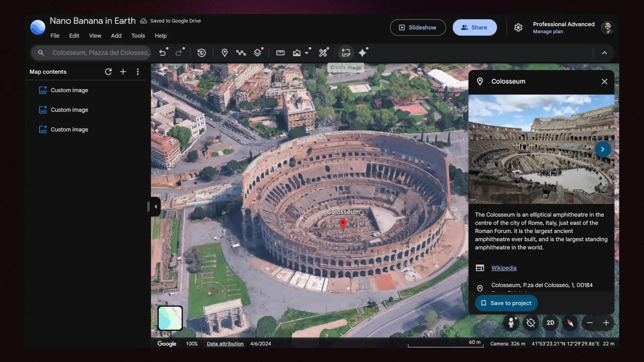Start the Slideshow
This screenshot has width=644, height=362.
pyautogui.click(x=418, y=27)
